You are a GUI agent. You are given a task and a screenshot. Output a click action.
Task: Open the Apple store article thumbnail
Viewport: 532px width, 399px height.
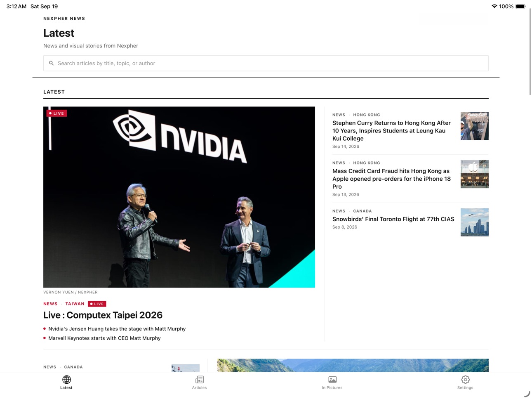475,174
